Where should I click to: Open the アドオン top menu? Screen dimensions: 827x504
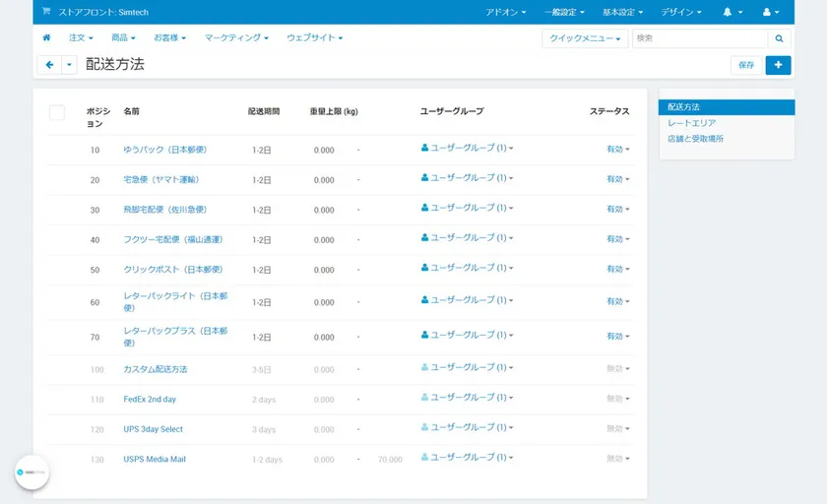[506, 12]
